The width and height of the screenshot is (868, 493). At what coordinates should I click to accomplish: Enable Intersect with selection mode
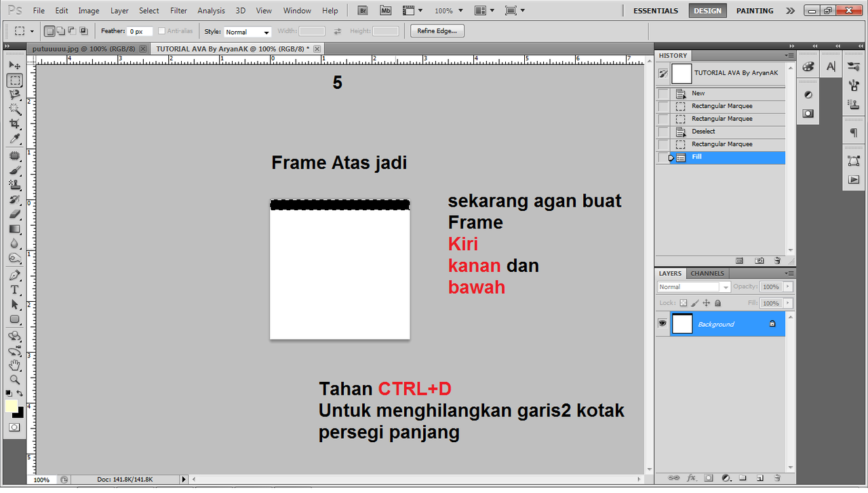83,31
